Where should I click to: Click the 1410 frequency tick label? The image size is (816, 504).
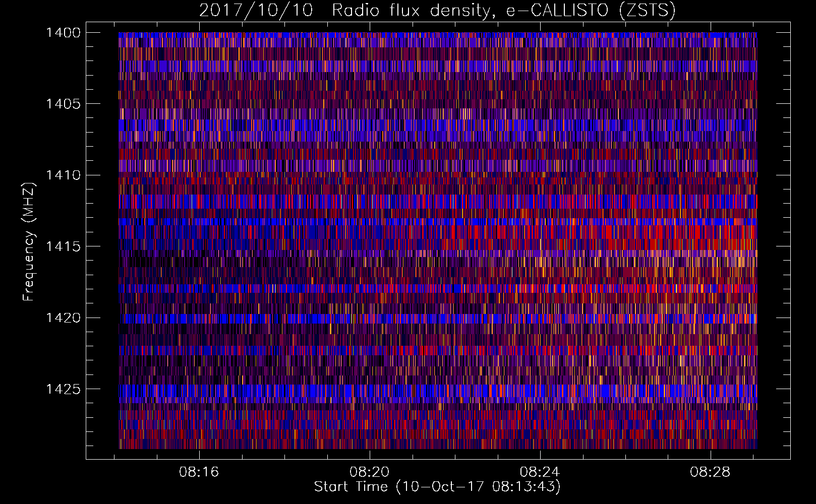click(x=63, y=175)
